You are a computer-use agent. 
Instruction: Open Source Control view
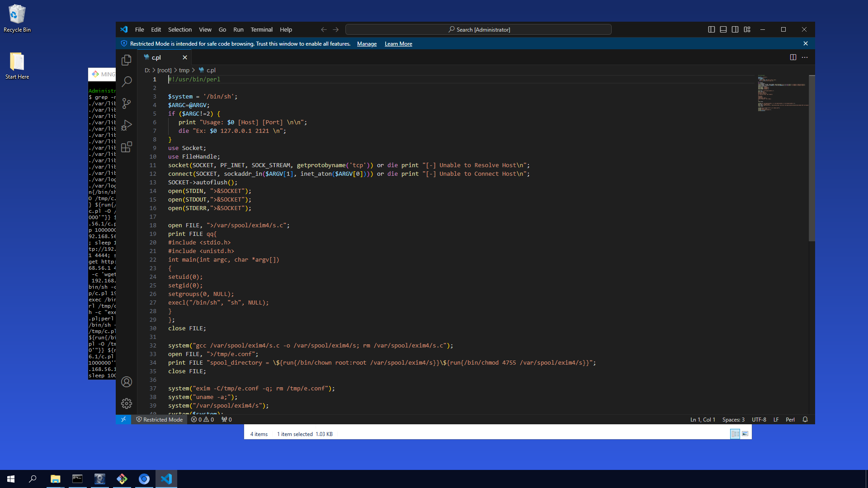click(x=127, y=103)
